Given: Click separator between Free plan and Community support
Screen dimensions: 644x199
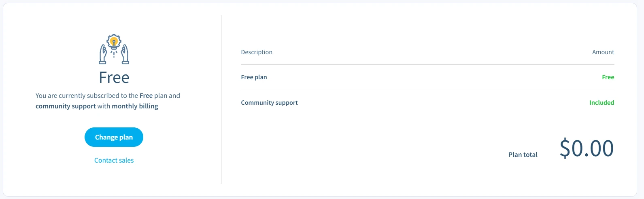Looking at the screenshot, I should tap(427, 90).
